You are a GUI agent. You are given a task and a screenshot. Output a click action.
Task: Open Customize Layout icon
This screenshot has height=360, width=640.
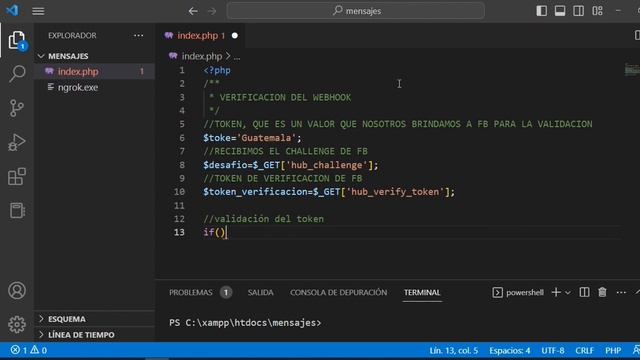598,11
